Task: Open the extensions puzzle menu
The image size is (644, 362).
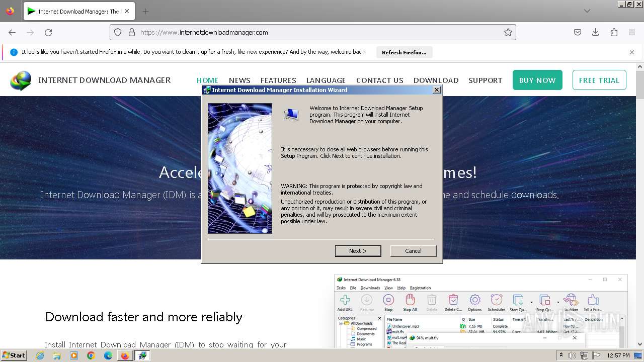Action: coord(614,32)
